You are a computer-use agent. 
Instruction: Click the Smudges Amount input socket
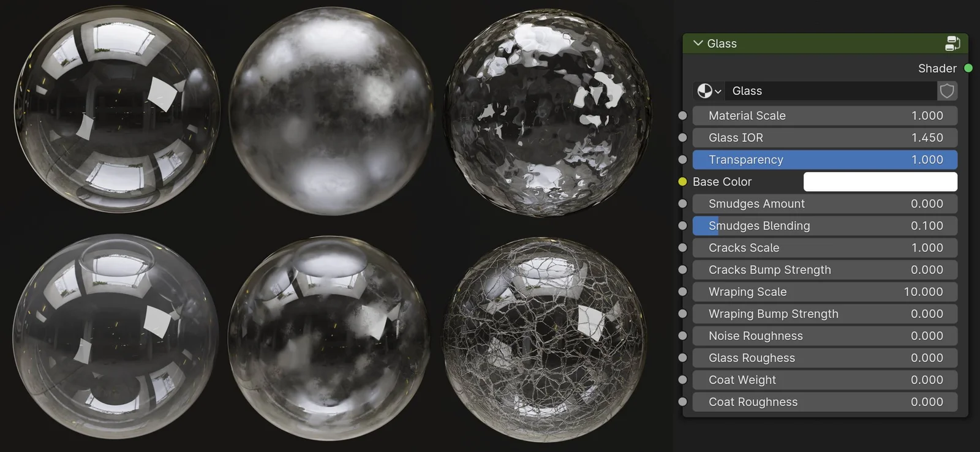(682, 204)
